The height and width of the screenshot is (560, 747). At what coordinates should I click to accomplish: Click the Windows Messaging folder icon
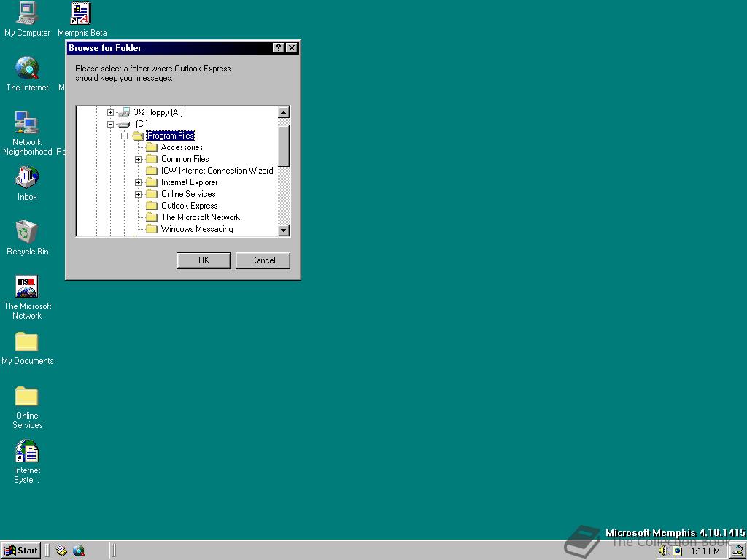[x=152, y=229]
